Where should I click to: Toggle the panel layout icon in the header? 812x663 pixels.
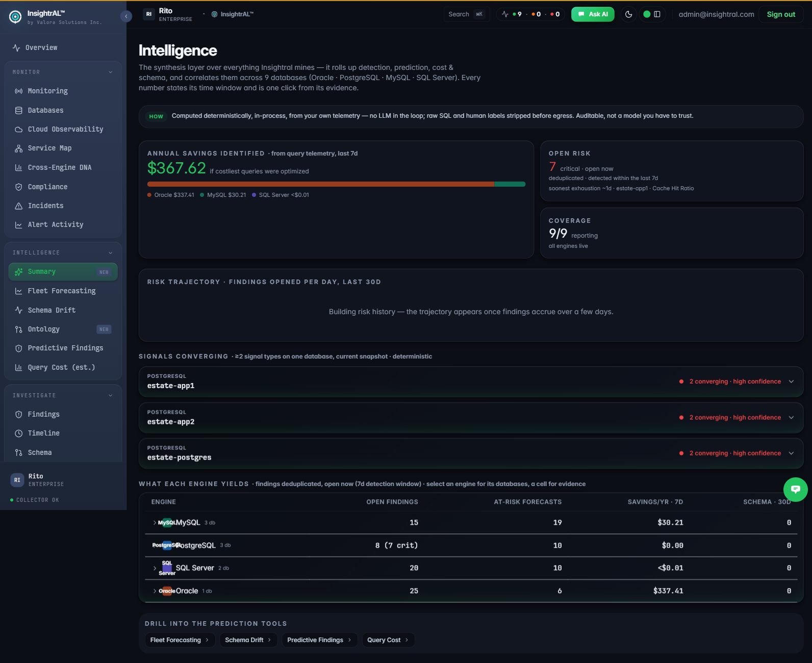pyautogui.click(x=657, y=14)
